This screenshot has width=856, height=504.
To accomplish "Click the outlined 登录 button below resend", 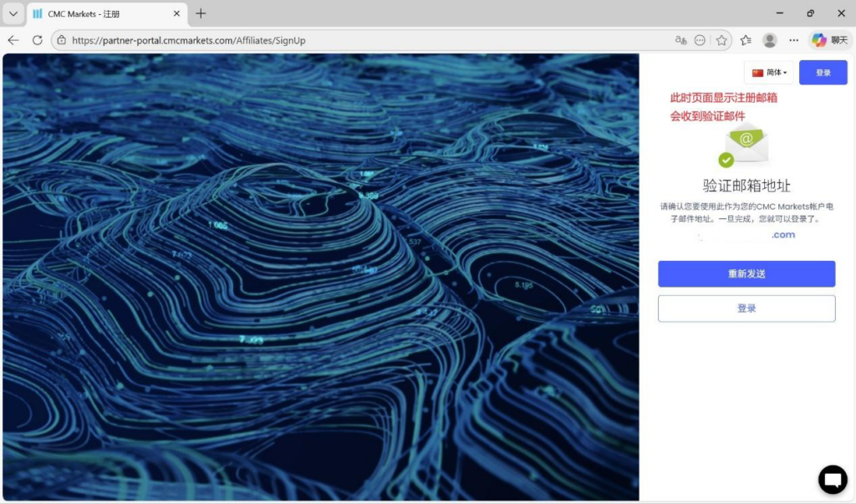I will click(x=746, y=308).
